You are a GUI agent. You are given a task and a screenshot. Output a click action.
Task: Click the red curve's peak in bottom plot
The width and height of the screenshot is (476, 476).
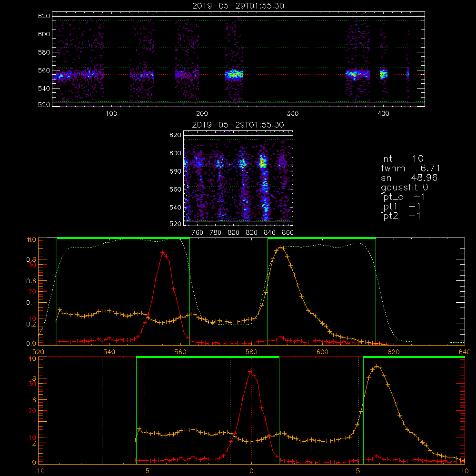click(250, 371)
